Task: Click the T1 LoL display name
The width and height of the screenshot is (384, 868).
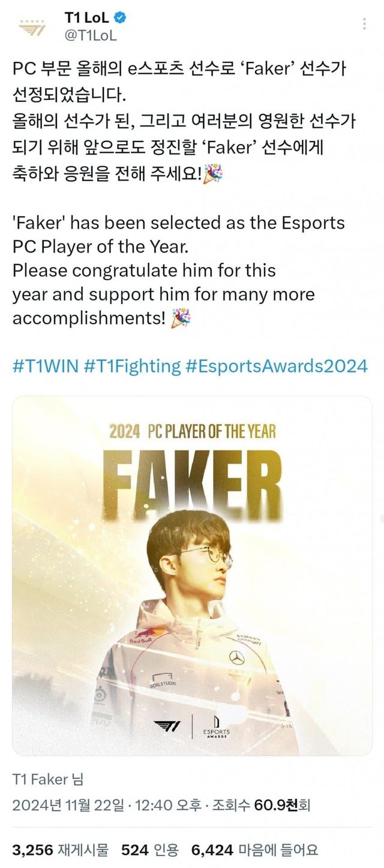Action: point(86,19)
